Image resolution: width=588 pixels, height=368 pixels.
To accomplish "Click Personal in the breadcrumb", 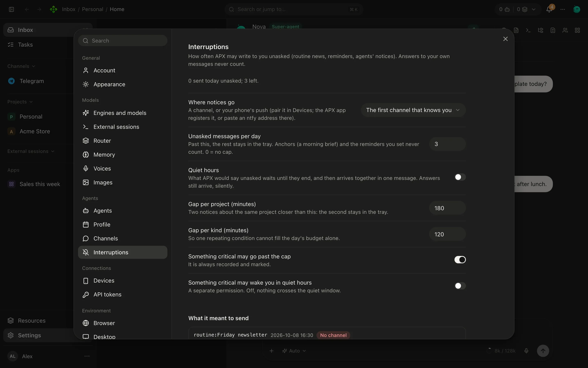I will click(x=92, y=9).
